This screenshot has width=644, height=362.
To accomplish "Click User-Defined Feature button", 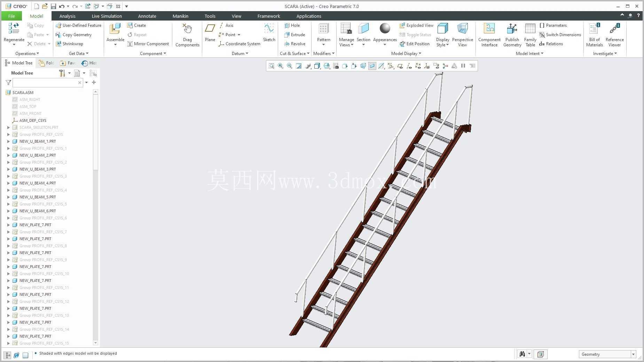I will click(79, 25).
